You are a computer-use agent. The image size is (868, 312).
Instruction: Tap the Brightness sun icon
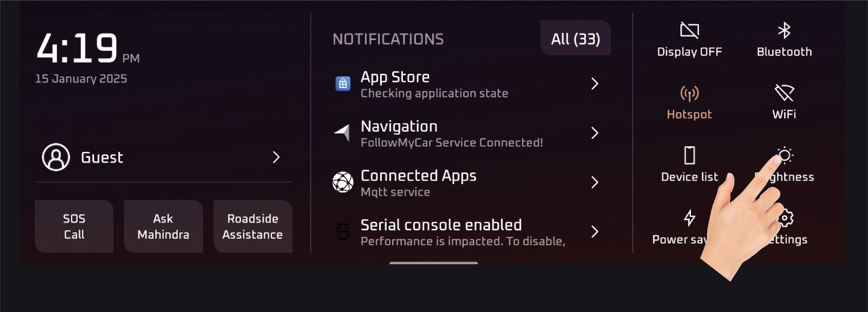coord(785,155)
